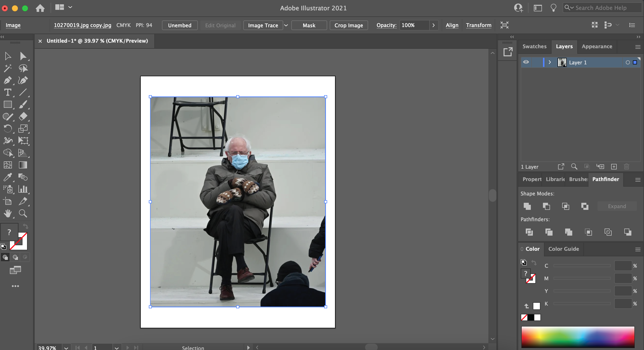Open the Transform panel link
The height and width of the screenshot is (350, 644).
tap(479, 25)
